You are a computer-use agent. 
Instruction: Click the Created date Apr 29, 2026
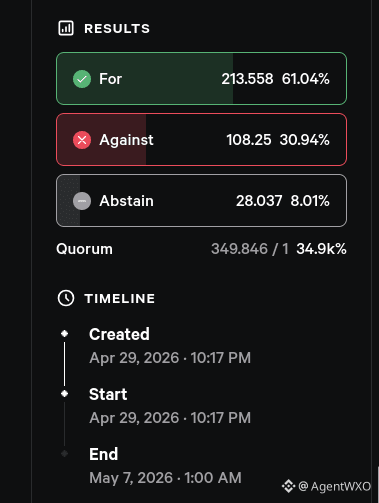(x=134, y=358)
